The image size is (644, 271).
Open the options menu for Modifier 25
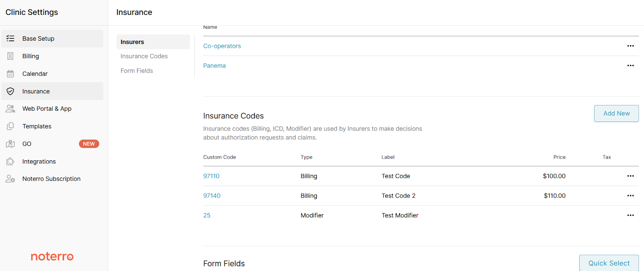tap(630, 215)
